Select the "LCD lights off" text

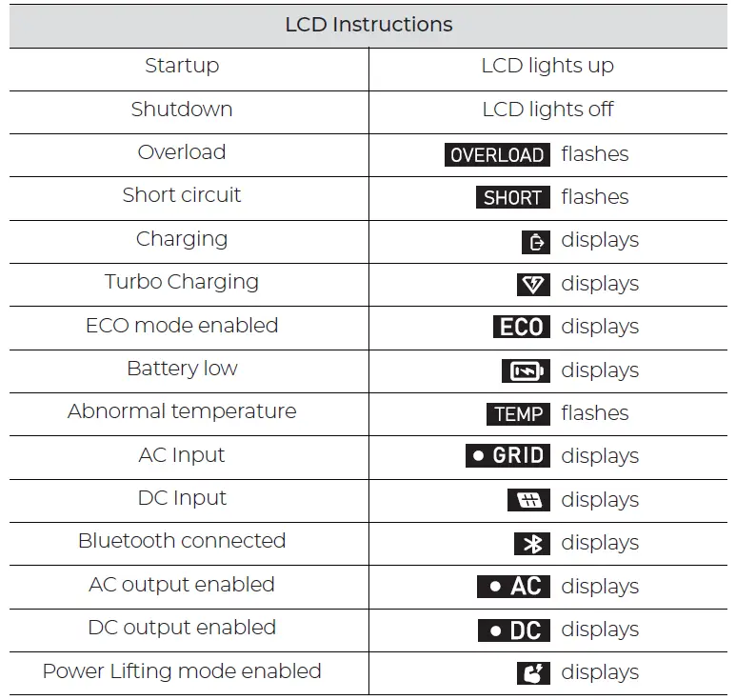547,110
